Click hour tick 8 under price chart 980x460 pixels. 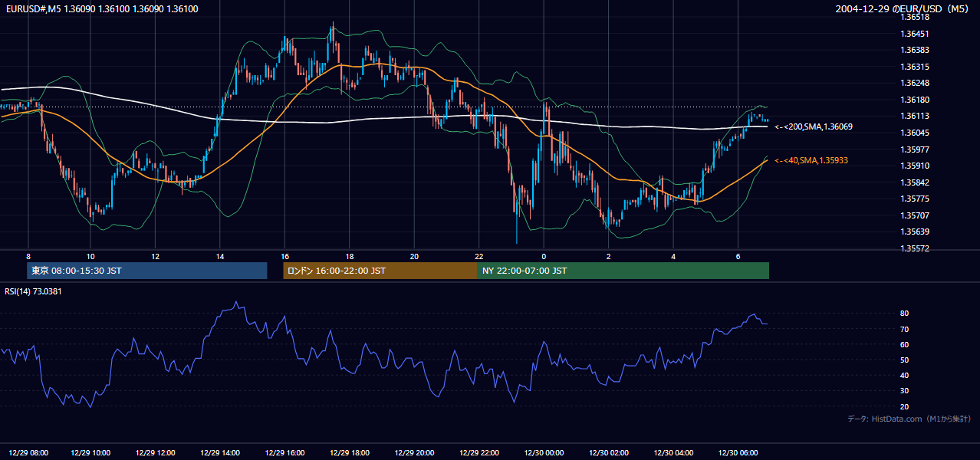[28, 256]
